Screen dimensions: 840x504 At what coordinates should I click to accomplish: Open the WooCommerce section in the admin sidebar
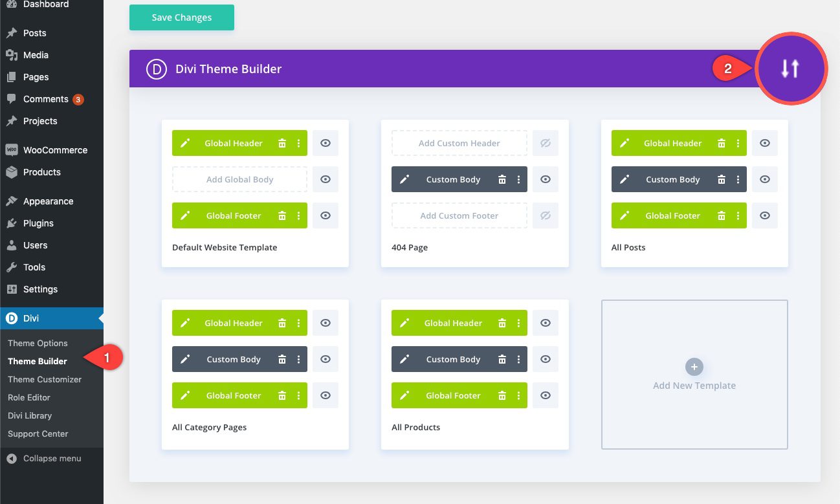pyautogui.click(x=56, y=149)
